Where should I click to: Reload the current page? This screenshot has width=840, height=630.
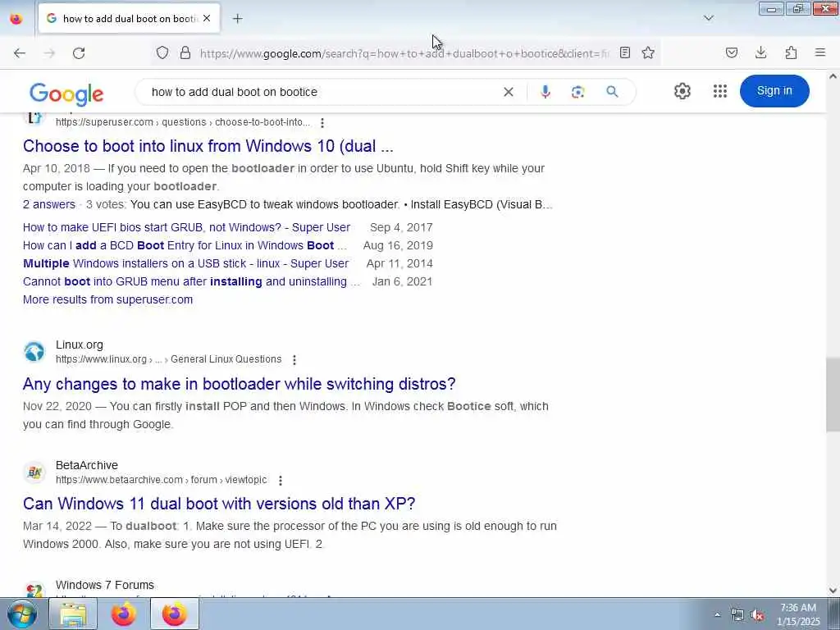click(x=79, y=53)
